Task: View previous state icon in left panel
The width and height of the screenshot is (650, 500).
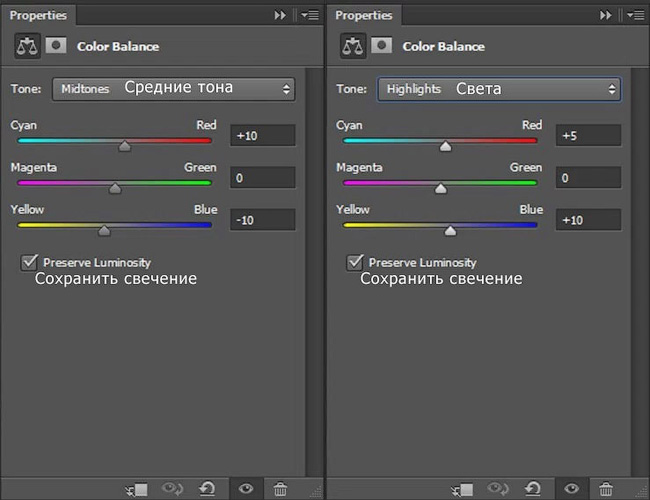Action: click(172, 488)
